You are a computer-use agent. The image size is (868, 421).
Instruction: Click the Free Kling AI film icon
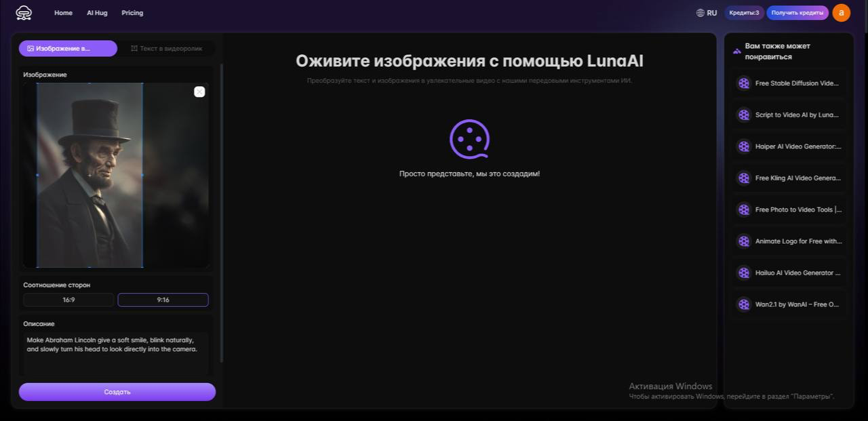tap(744, 178)
